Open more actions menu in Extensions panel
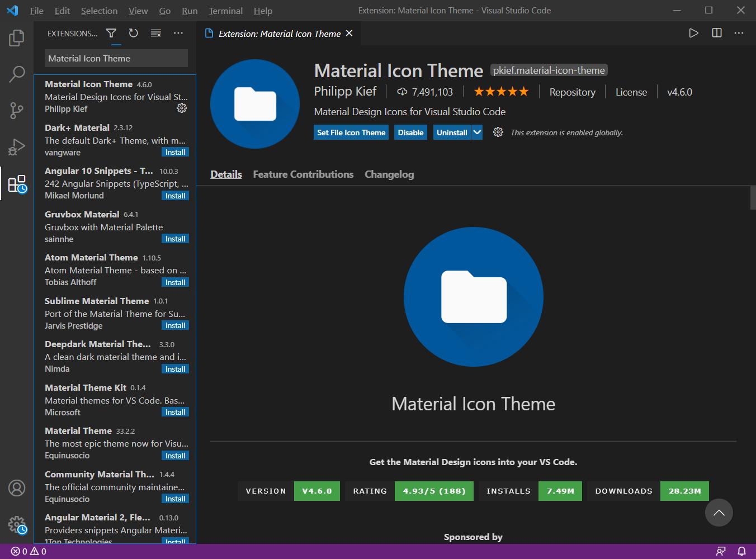 pyautogui.click(x=178, y=33)
